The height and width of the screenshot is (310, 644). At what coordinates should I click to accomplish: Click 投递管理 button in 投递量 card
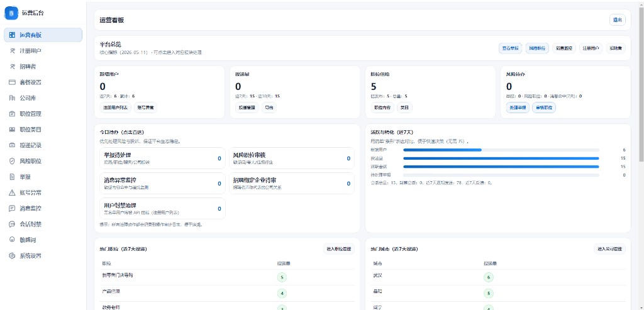(x=247, y=108)
